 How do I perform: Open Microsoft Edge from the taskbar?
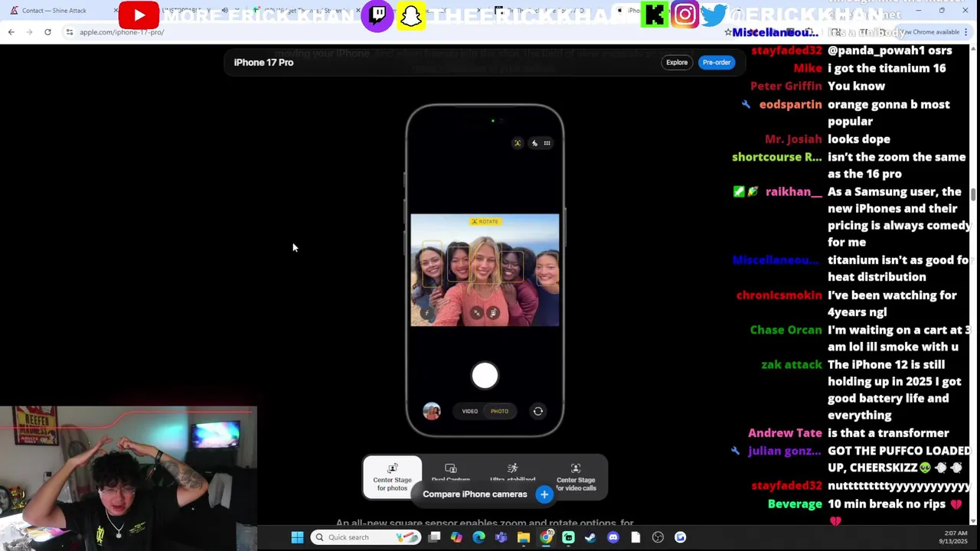point(479,537)
